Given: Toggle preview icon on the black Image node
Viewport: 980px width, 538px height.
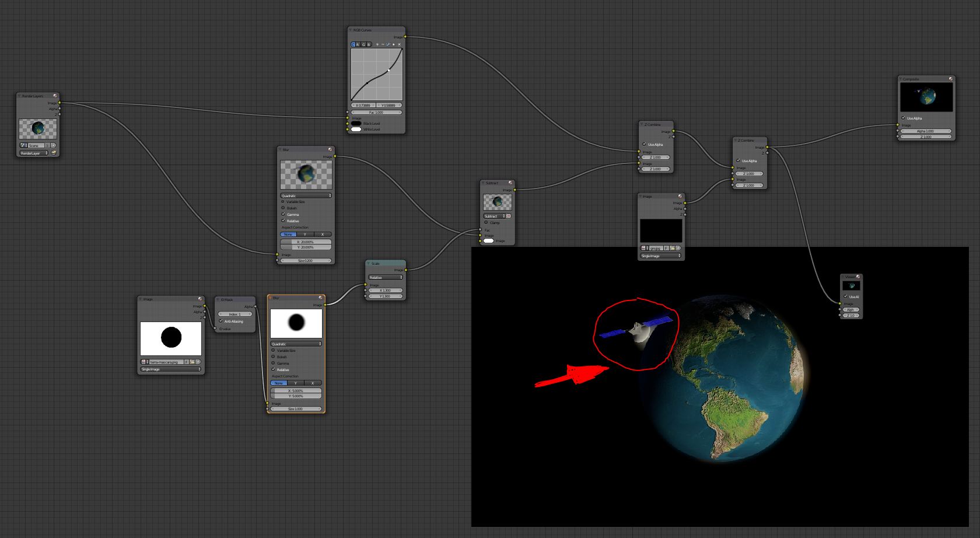Looking at the screenshot, I should click(680, 196).
